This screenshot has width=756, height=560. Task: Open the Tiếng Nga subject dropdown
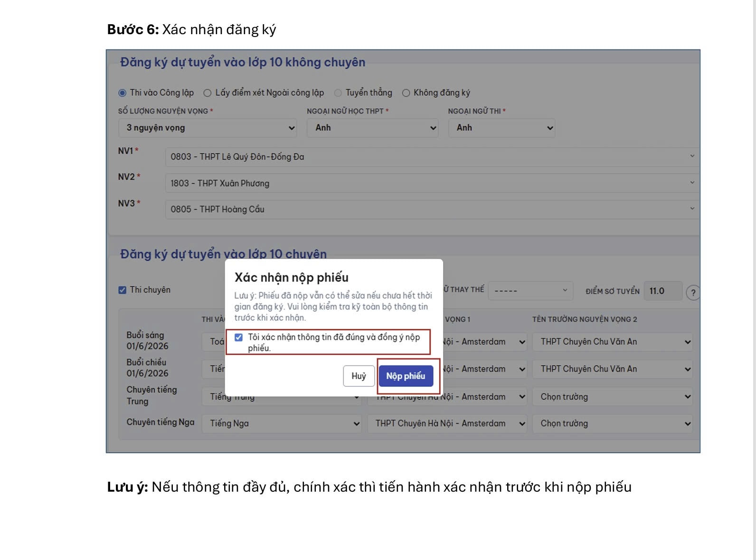282,423
